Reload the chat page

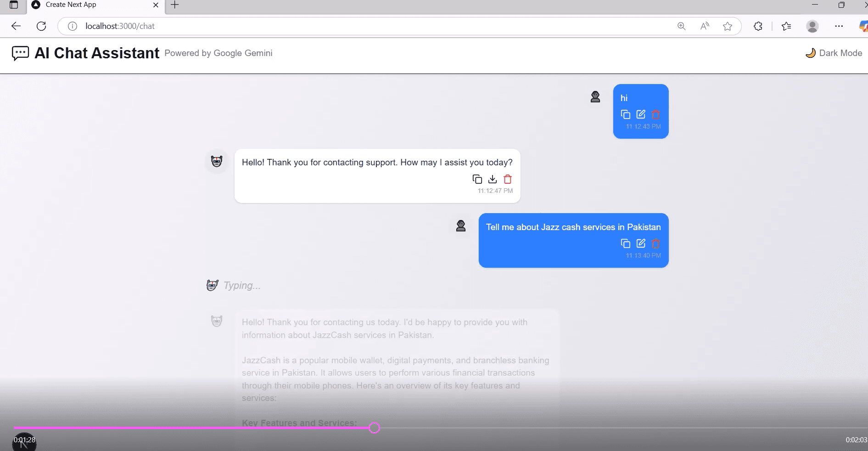click(41, 26)
